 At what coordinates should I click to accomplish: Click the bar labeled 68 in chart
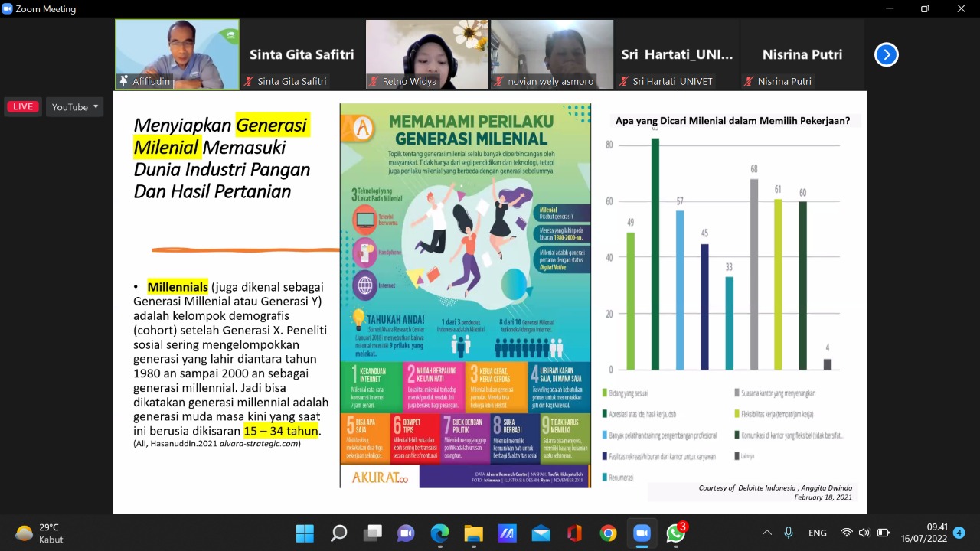coord(754,274)
